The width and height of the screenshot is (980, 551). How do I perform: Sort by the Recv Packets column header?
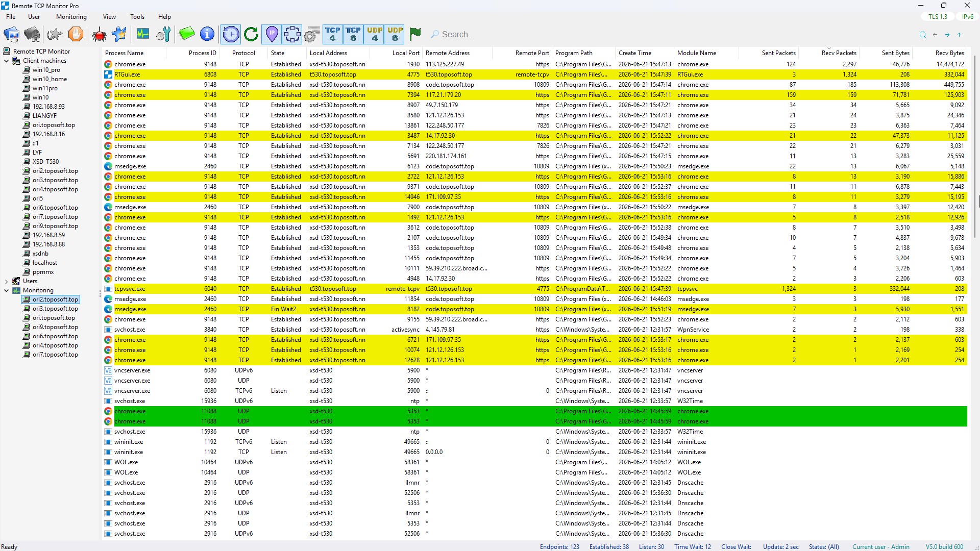pyautogui.click(x=829, y=53)
